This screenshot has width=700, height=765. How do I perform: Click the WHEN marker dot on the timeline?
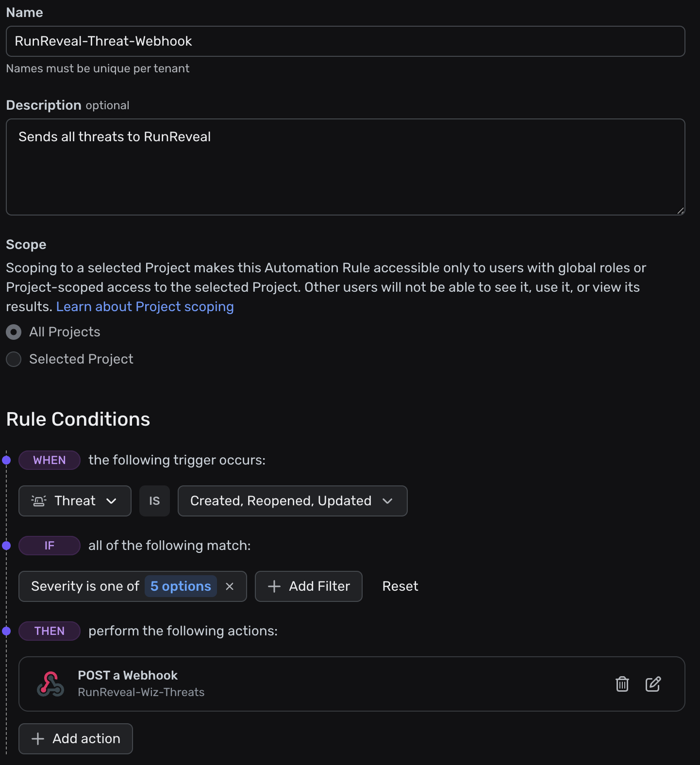[7, 460]
